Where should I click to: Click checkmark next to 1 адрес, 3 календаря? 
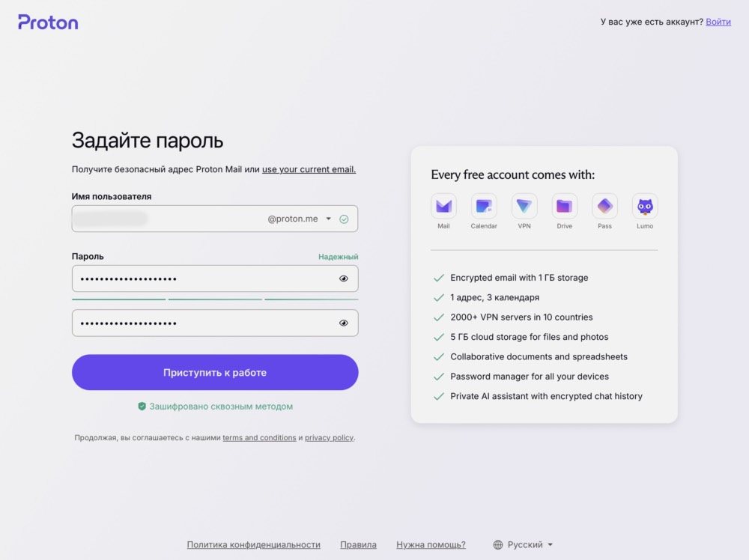(438, 297)
